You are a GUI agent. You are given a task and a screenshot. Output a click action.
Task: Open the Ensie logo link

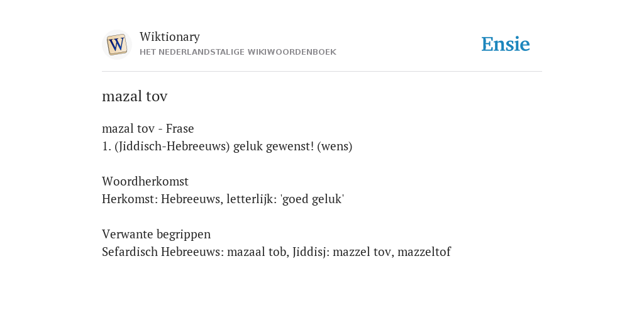pos(505,44)
